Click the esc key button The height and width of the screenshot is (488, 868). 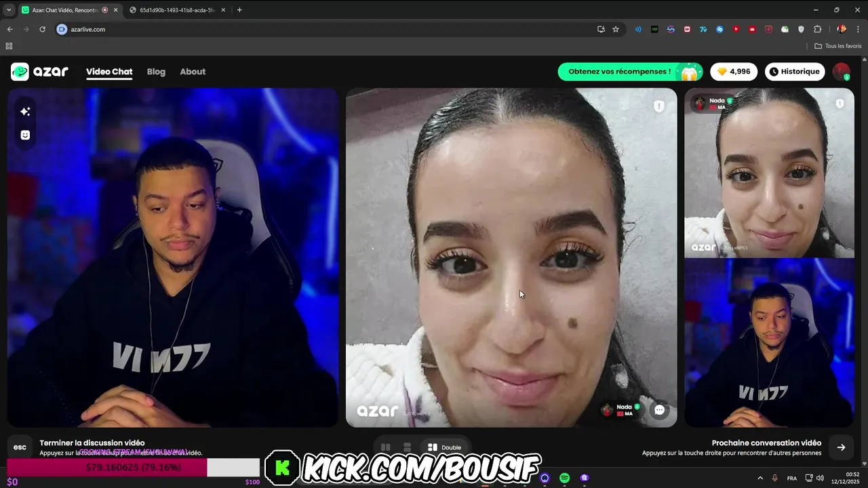pyautogui.click(x=20, y=447)
